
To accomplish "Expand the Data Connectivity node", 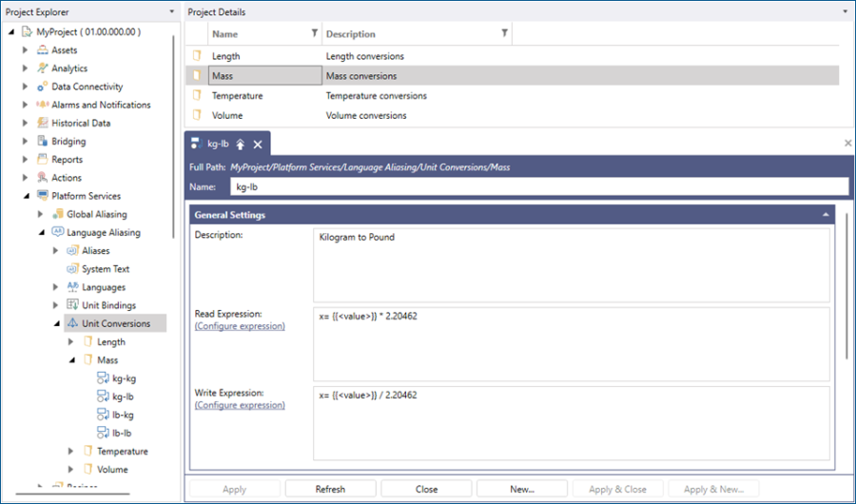I will tap(25, 87).
